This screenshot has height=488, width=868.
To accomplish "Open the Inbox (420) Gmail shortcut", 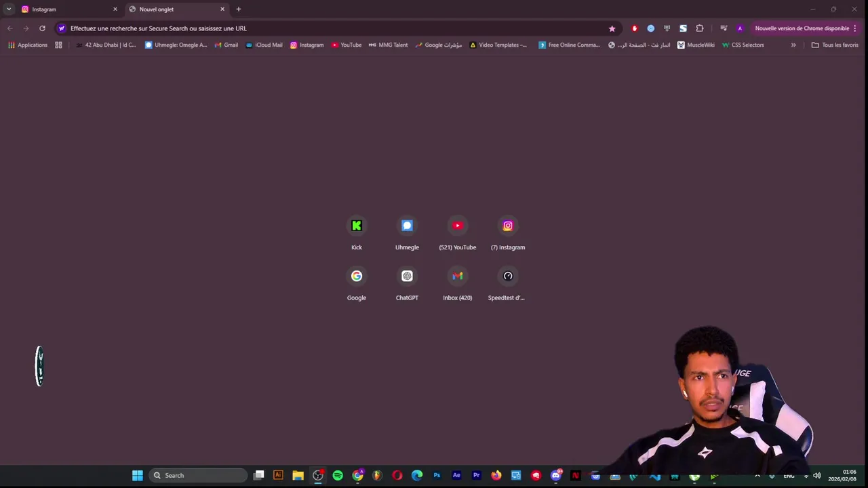I will coord(458,284).
